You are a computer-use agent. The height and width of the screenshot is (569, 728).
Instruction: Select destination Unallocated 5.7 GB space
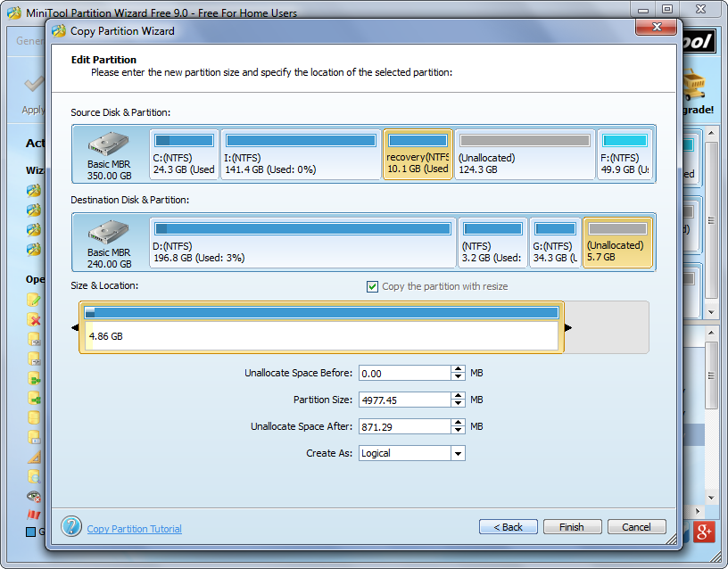pos(617,243)
